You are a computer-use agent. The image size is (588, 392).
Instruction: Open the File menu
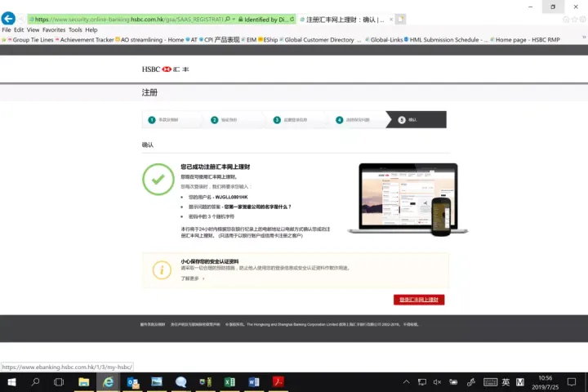7,29
